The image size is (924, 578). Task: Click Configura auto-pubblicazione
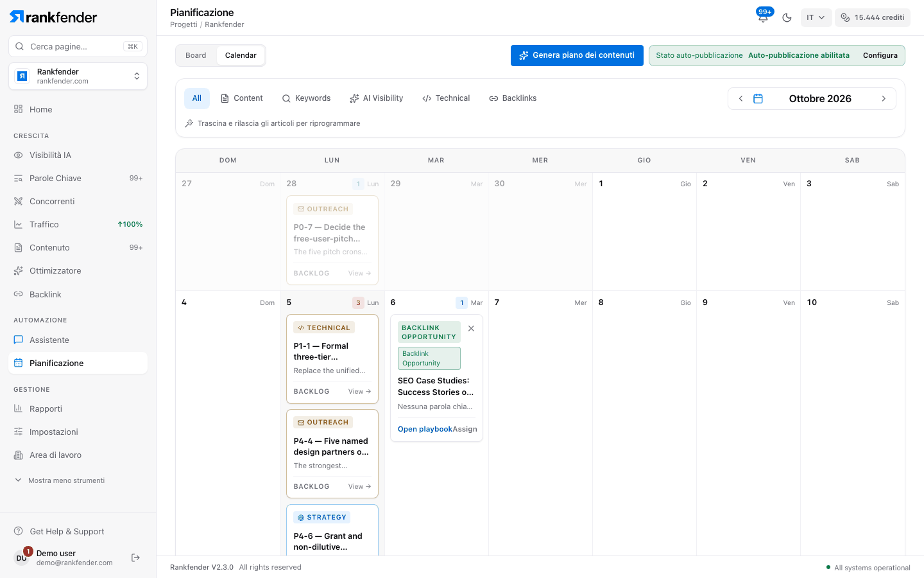(x=880, y=55)
